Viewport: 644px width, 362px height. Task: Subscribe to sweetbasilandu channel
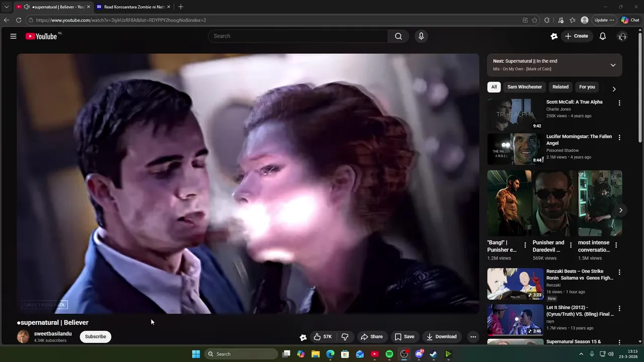coord(96,337)
